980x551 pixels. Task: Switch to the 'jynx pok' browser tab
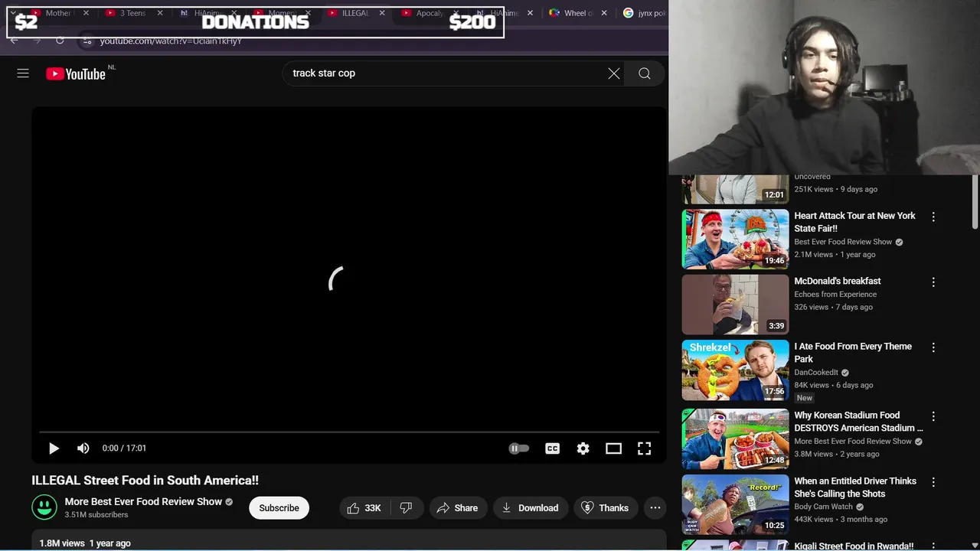pos(645,13)
